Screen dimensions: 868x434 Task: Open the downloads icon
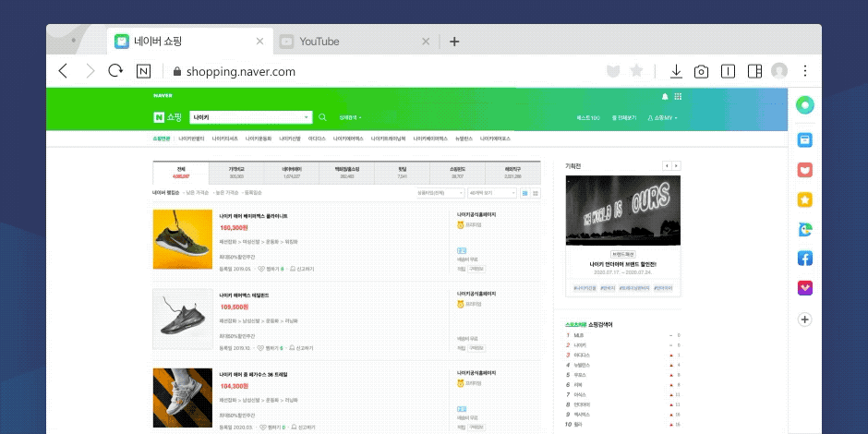click(675, 71)
